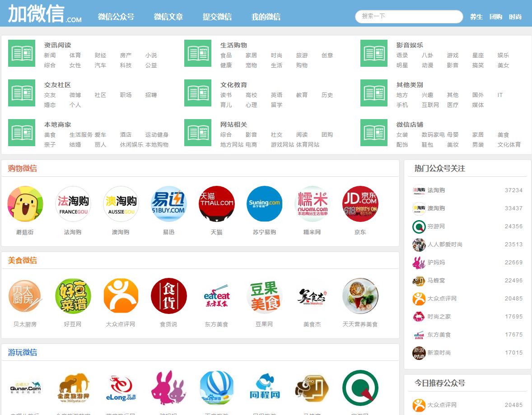The height and width of the screenshot is (415, 532).
Task: Click the green news icon beside 微信店铺
Action: [x=374, y=133]
